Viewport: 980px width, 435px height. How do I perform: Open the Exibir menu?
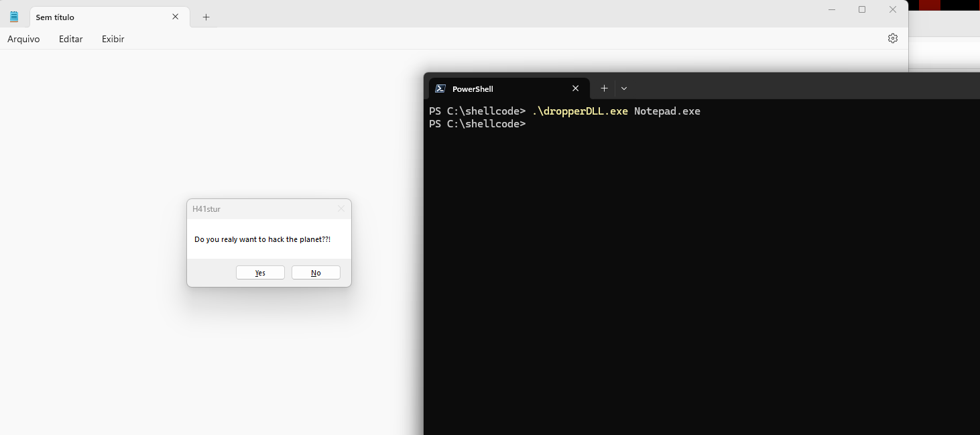pyautogui.click(x=113, y=39)
